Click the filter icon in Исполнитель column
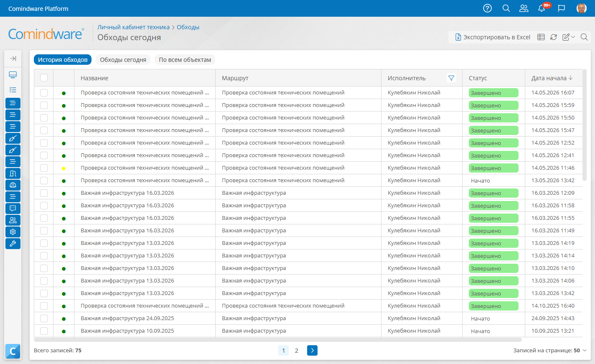 click(x=451, y=78)
